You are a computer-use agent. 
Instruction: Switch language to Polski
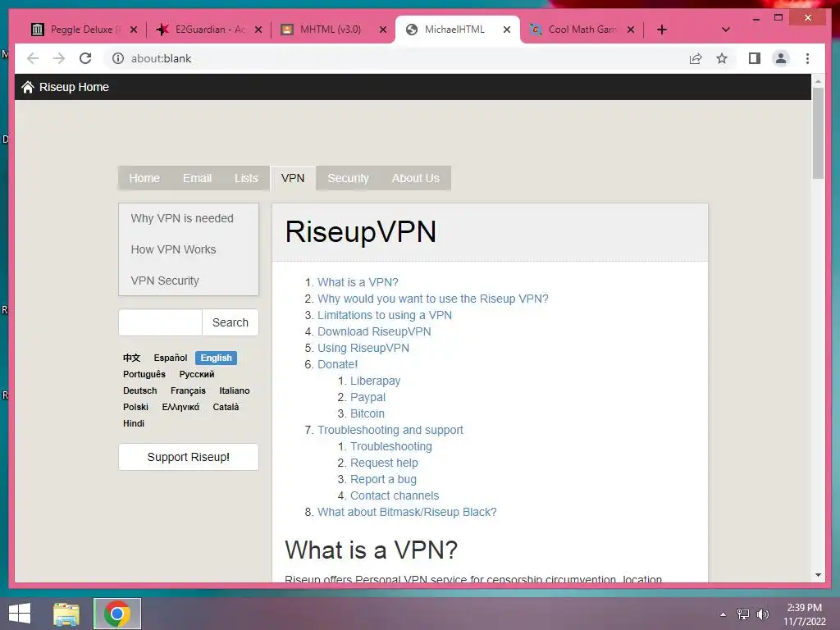[135, 407]
